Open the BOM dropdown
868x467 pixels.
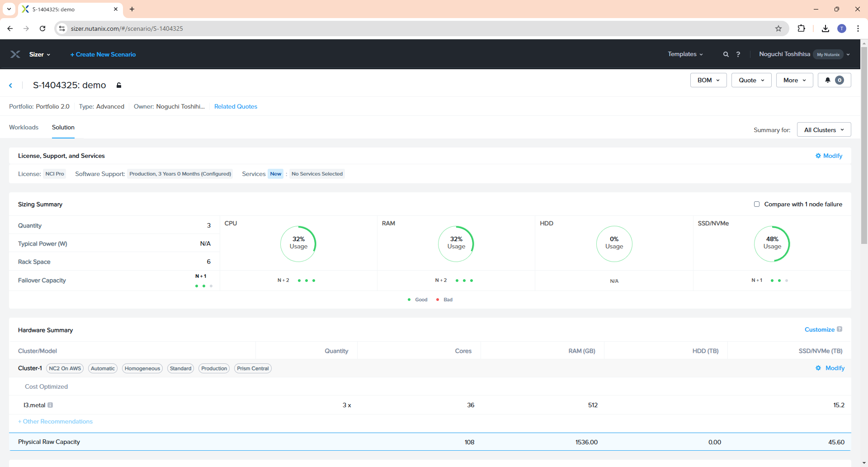[708, 80]
